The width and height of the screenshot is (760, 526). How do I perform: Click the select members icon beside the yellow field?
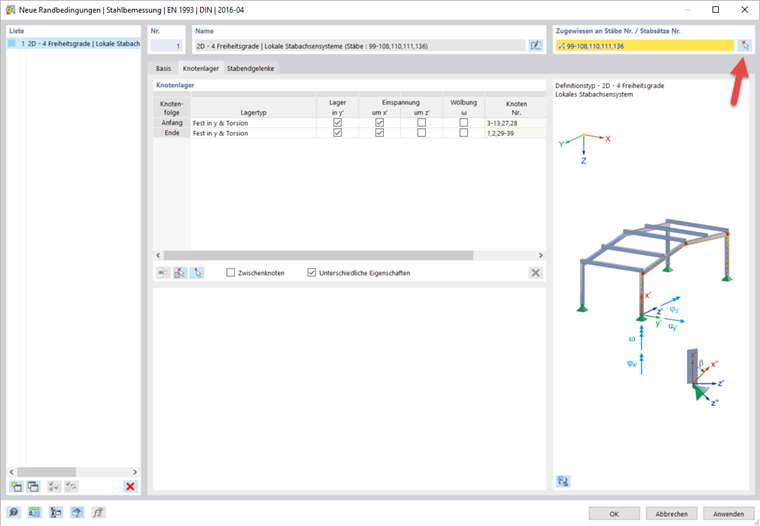click(x=744, y=46)
